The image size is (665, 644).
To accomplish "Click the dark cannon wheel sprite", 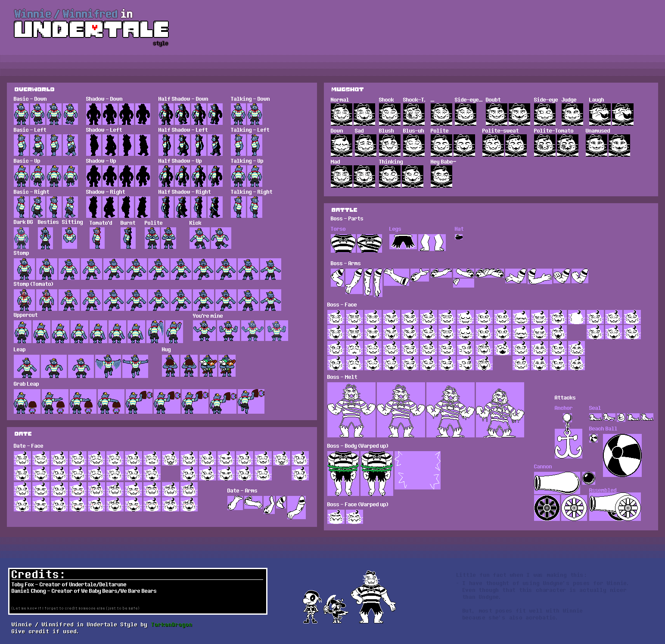I will click(x=547, y=508).
